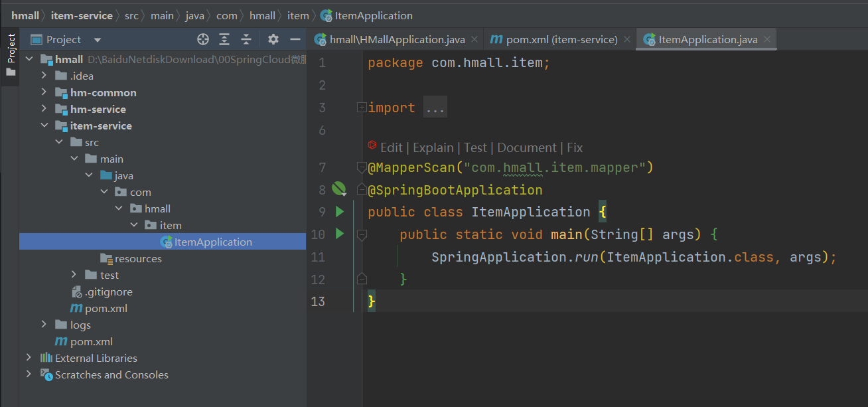This screenshot has height=407, width=868.
Task: Expand the hm-service module
Action: [x=44, y=109]
